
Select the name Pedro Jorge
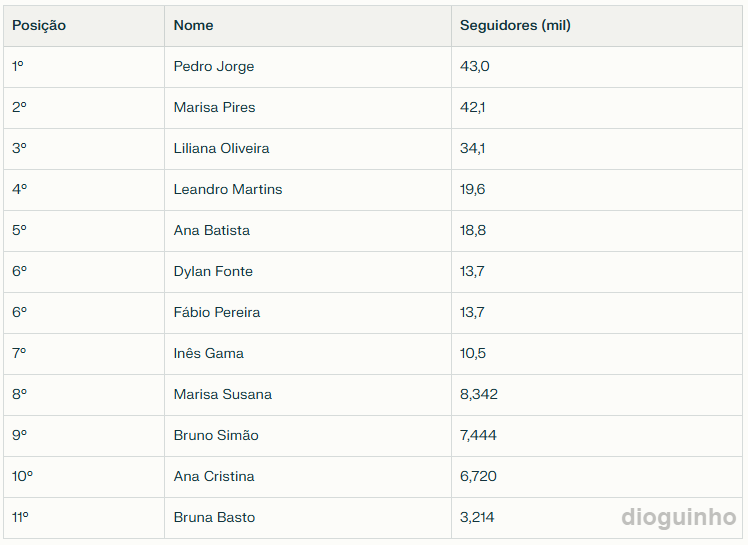coord(214,66)
